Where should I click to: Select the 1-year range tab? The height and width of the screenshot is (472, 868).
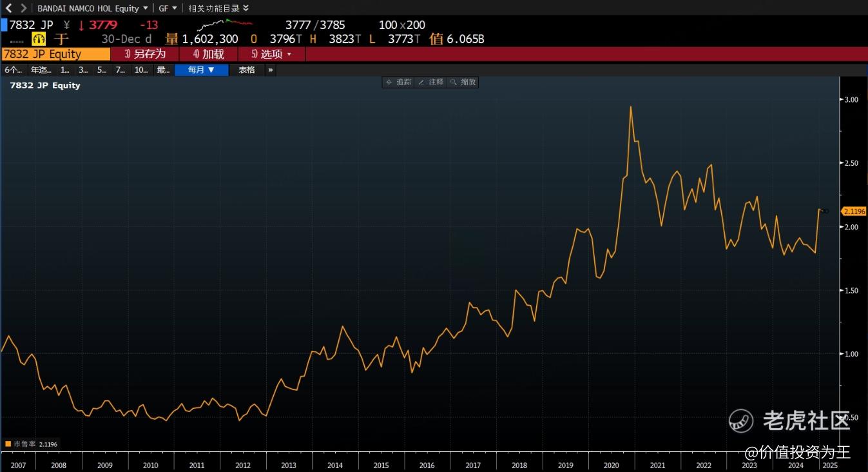click(x=64, y=70)
